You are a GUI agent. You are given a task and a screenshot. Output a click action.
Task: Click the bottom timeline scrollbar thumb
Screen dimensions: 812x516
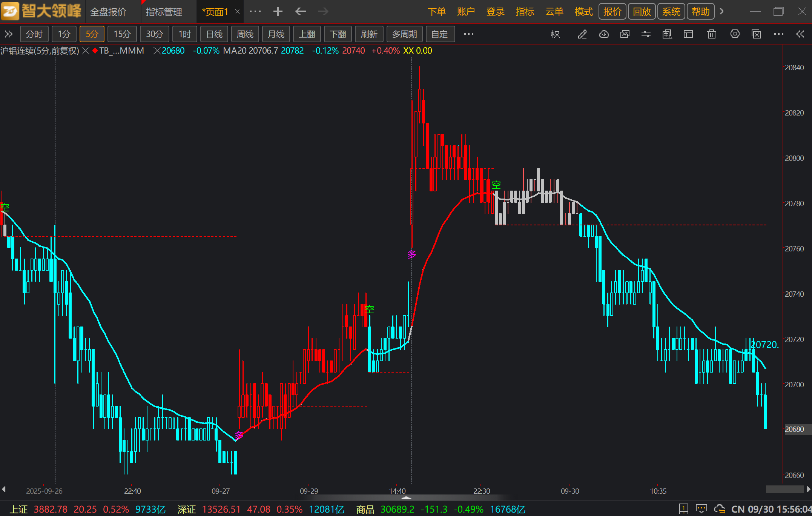coord(784,490)
